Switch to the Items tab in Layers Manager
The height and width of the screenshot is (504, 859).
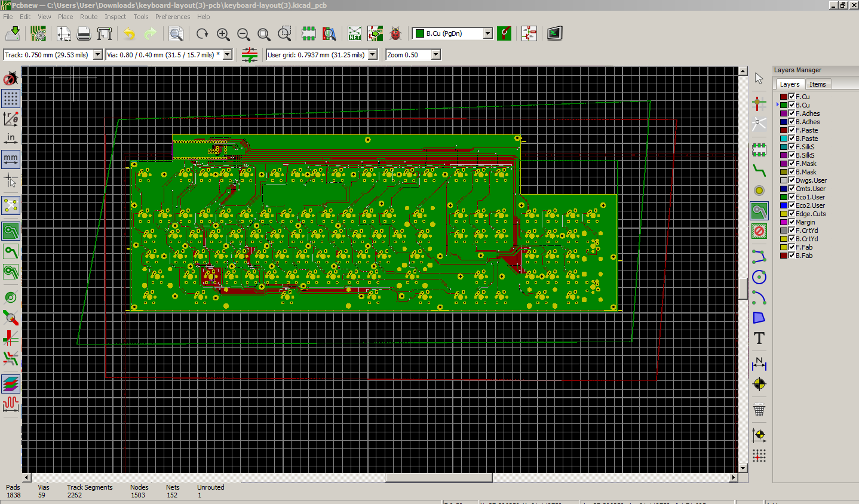(x=817, y=84)
